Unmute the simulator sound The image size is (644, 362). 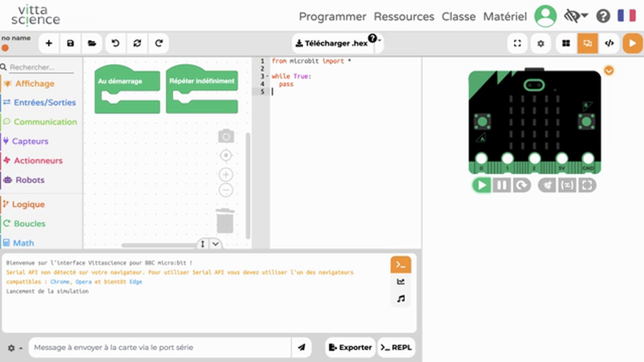tap(547, 186)
